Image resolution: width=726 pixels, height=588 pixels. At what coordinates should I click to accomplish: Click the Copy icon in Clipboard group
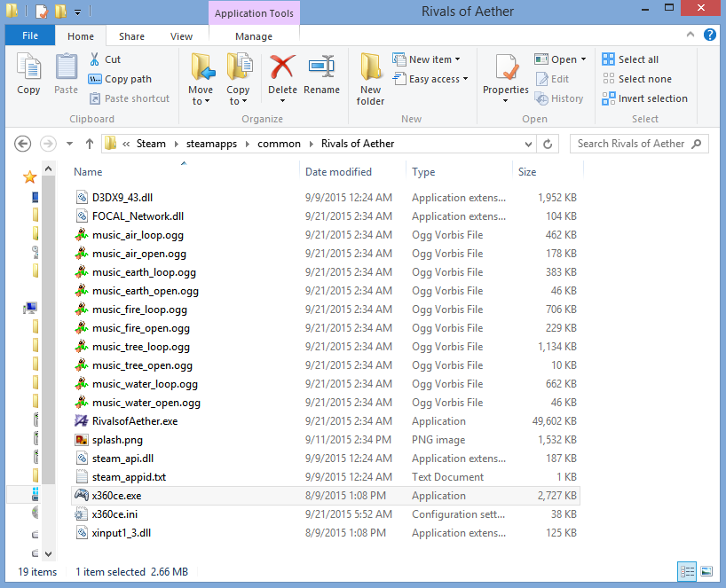pyautogui.click(x=28, y=67)
